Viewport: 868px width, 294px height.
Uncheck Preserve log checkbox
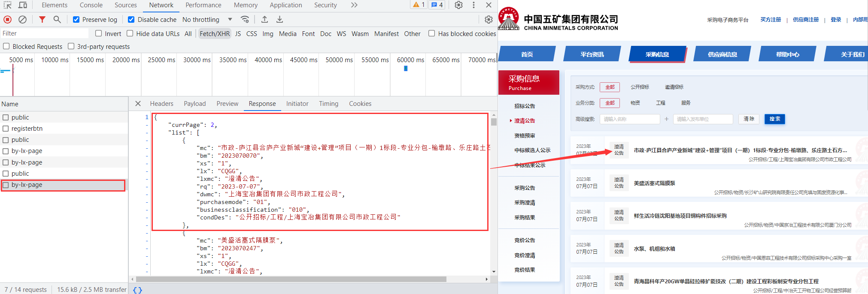tap(76, 20)
